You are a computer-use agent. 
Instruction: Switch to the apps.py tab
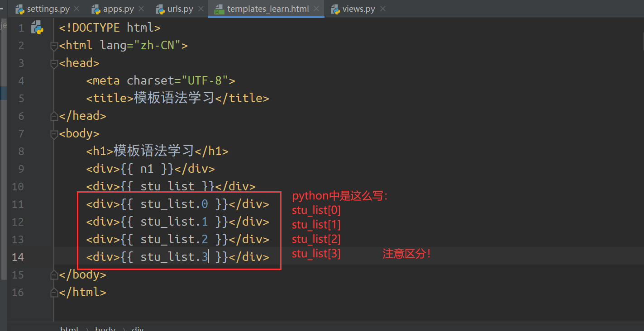(x=119, y=9)
